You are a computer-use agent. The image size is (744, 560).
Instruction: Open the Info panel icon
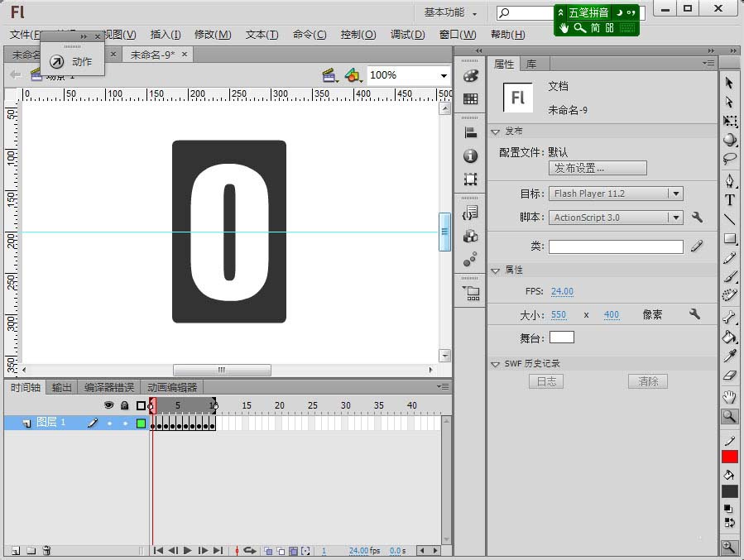coord(470,156)
